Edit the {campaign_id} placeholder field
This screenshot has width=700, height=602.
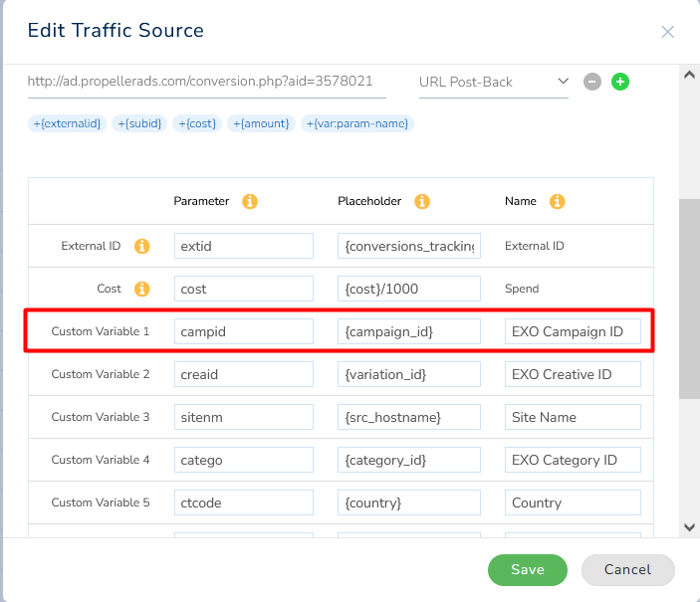[x=409, y=331]
